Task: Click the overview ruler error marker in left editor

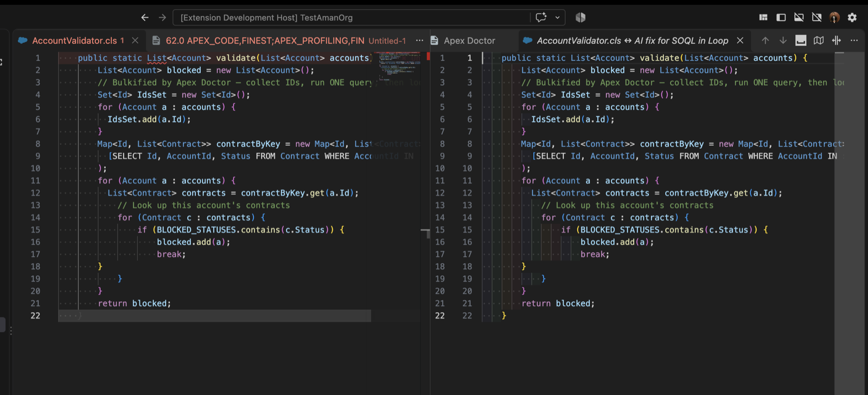Action: click(x=429, y=56)
